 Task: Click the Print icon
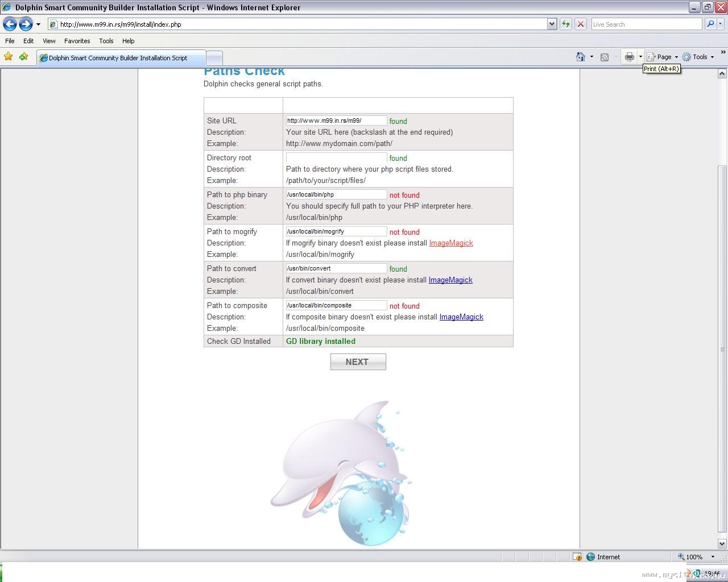(629, 57)
